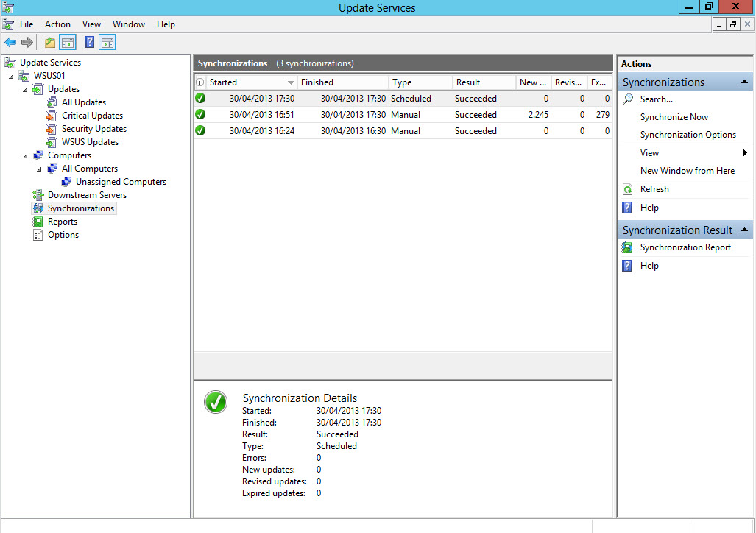The height and width of the screenshot is (533, 756).
Task: Click the info icon column header
Action: [200, 82]
